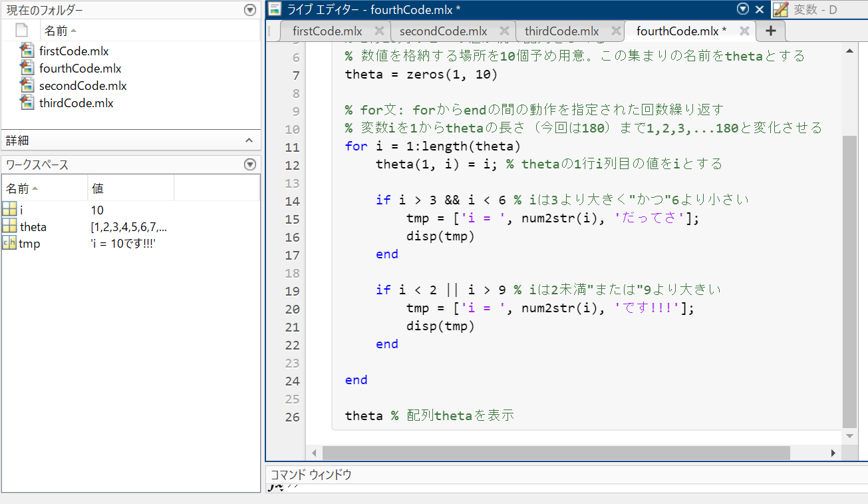Click line number 24 in the editor

tap(293, 381)
